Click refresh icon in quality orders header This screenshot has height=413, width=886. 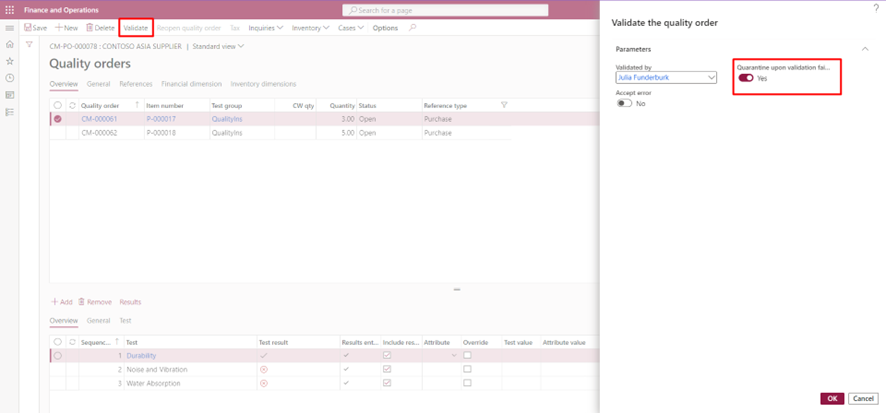72,106
